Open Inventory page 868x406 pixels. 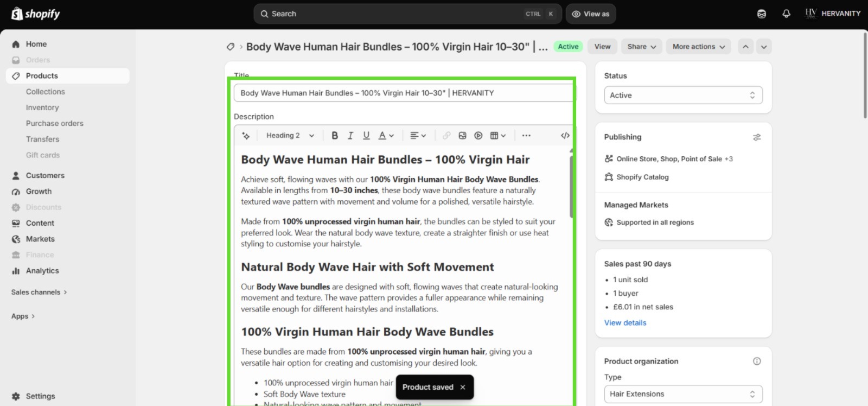click(x=42, y=107)
